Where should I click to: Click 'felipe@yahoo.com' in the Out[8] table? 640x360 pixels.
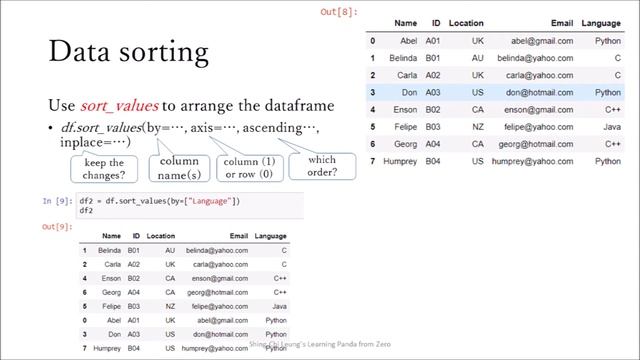tap(538, 127)
